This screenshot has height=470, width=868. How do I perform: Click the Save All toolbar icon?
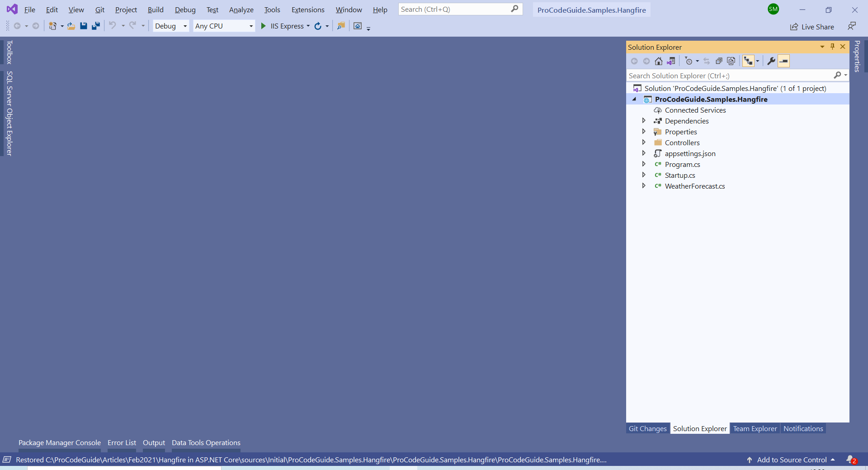click(95, 26)
